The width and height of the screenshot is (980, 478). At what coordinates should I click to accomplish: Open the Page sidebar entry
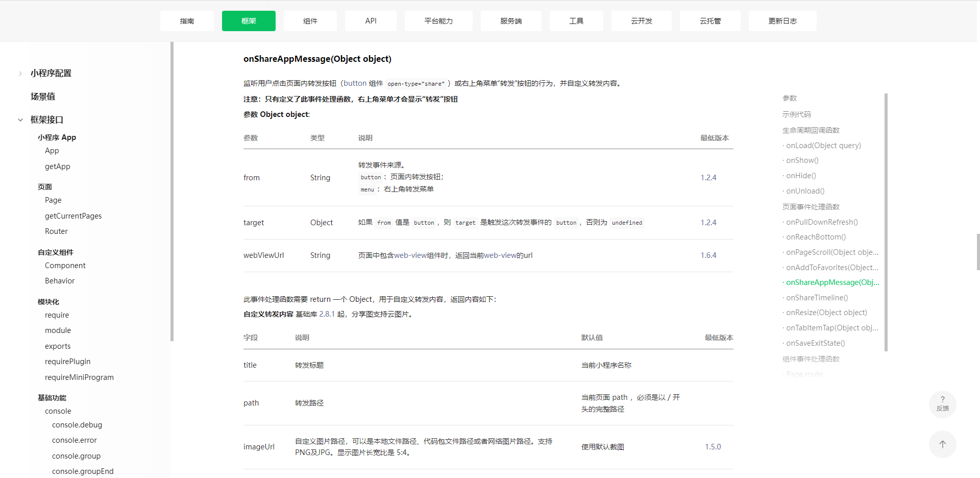click(53, 200)
